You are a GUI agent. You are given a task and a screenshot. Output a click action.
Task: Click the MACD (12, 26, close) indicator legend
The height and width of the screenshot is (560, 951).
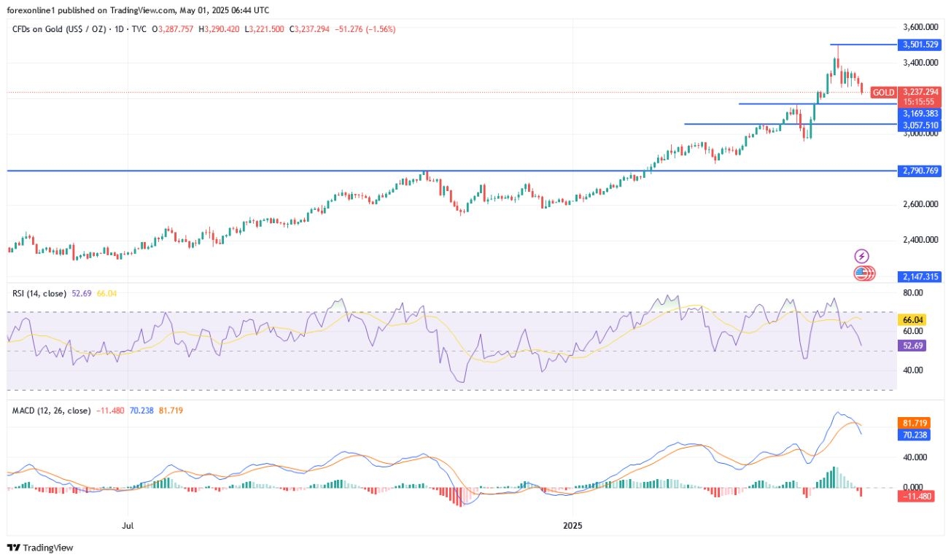point(51,411)
